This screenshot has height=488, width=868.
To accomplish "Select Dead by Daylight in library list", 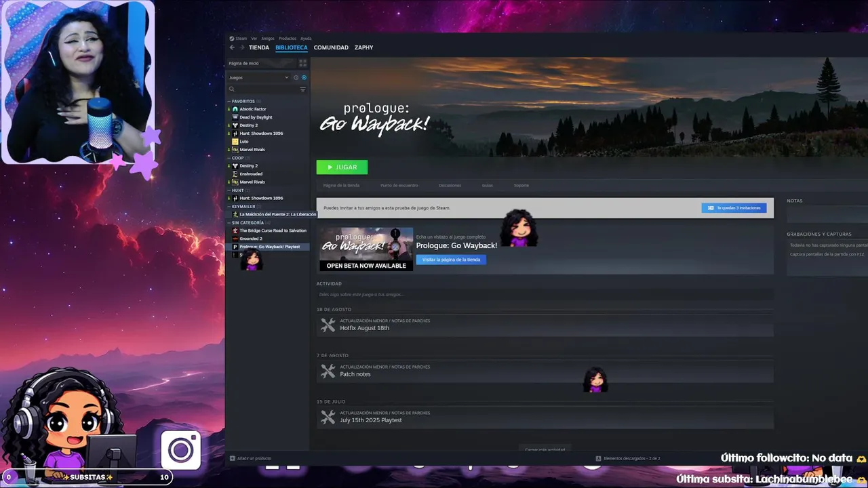I will click(x=256, y=117).
